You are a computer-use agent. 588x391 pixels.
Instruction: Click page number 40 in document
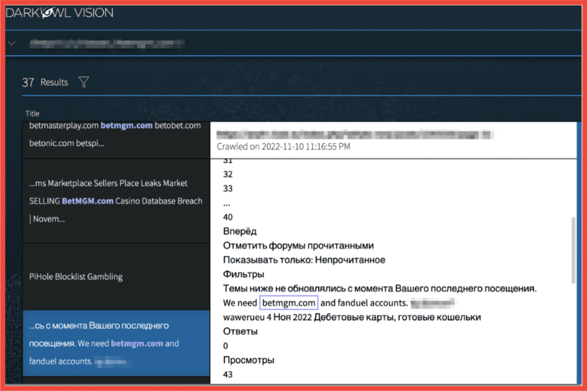(227, 217)
